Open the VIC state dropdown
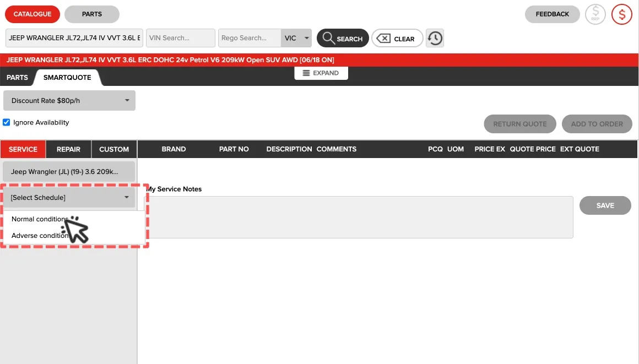639x364 pixels. point(296,38)
